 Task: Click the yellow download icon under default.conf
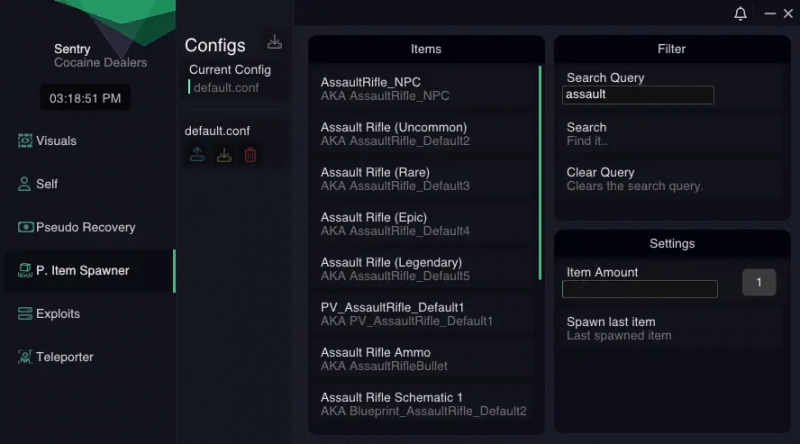click(x=225, y=155)
